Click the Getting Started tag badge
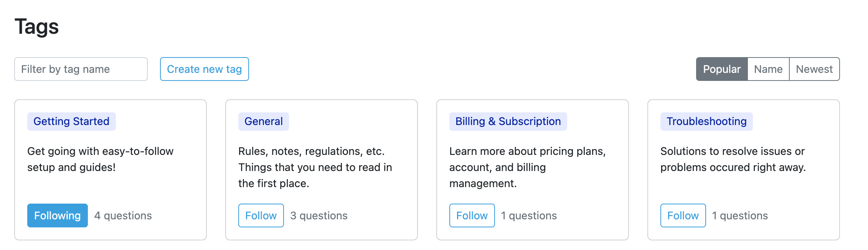Viewport: 868px width, 250px height. click(x=71, y=121)
